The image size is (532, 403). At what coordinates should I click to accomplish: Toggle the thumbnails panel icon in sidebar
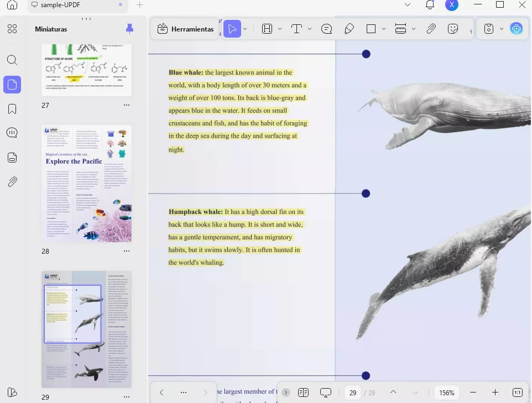click(x=12, y=85)
